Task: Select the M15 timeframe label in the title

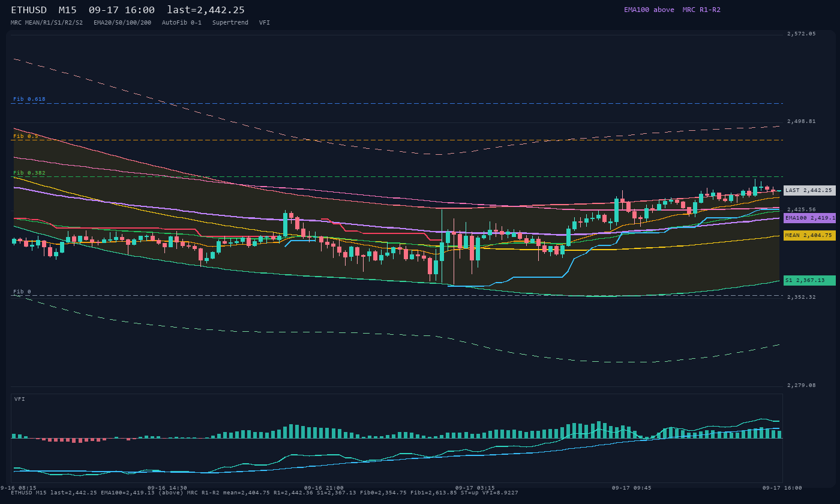Action: coord(67,10)
